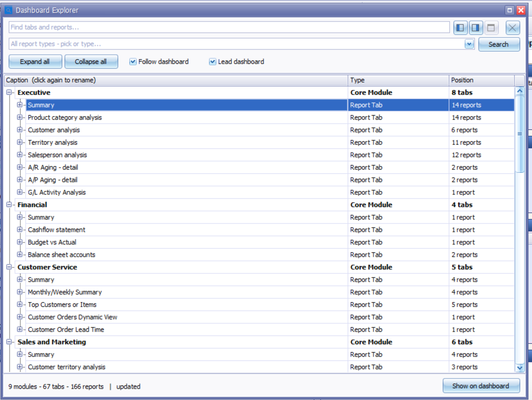Expand the Salesperson analysis tab node
Screen dimensions: 532x400
19,155
